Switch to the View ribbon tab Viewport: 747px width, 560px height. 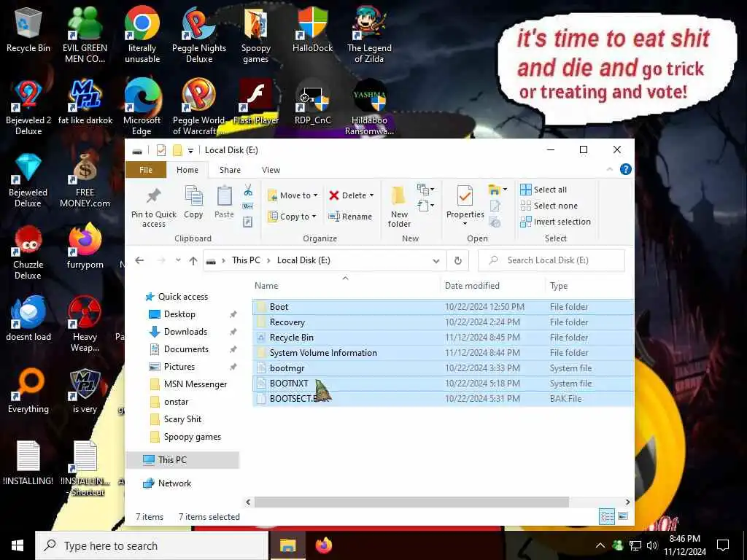point(271,170)
